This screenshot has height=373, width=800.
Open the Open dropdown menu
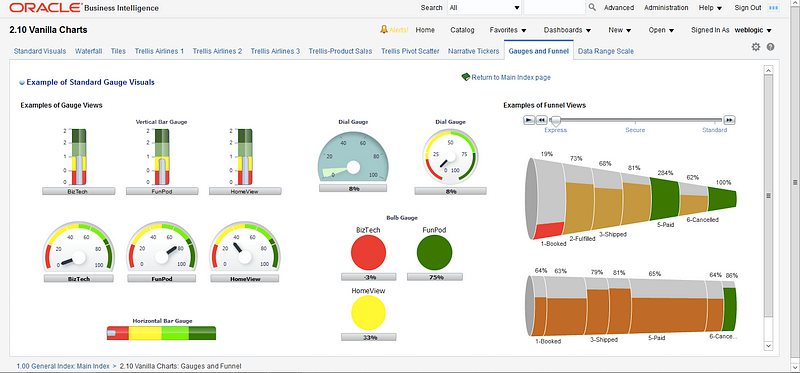coord(661,30)
